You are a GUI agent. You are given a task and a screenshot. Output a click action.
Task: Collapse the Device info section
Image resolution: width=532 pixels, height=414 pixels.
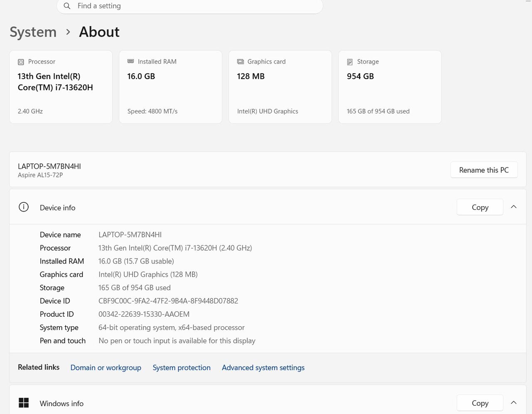(514, 207)
